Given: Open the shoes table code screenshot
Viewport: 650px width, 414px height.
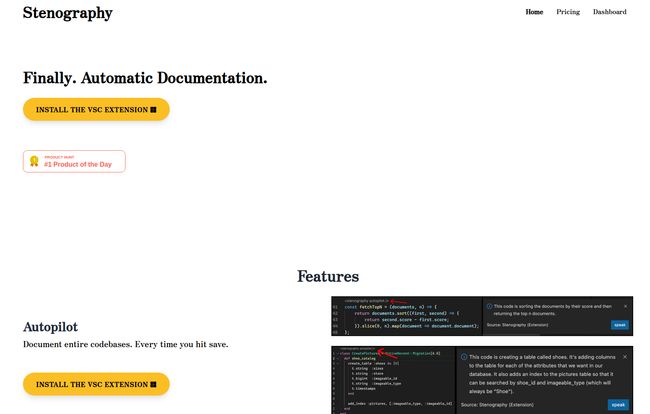Looking at the screenshot, I should 482,380.
